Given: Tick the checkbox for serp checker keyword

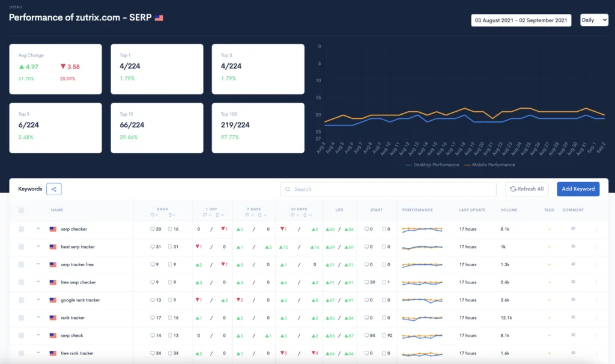Looking at the screenshot, I should pyautogui.click(x=22, y=229).
